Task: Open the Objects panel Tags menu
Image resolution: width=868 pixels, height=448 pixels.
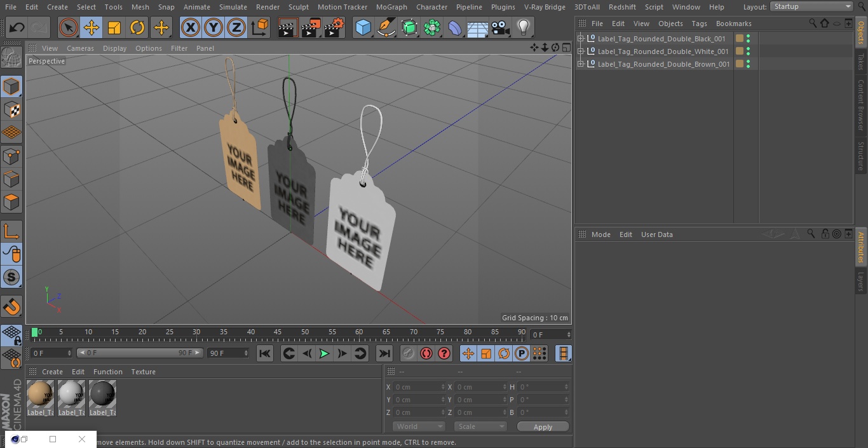Action: 699,24
